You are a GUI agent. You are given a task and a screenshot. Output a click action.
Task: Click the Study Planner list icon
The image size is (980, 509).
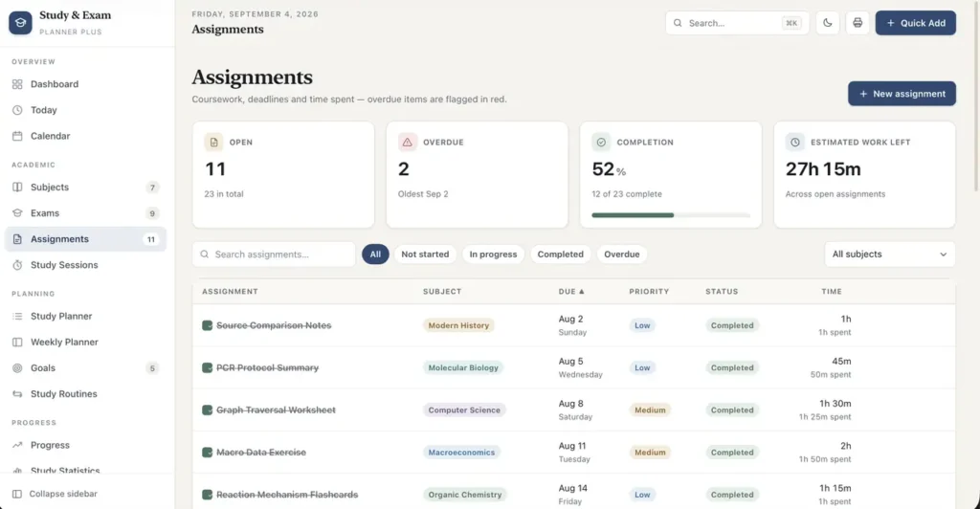pyautogui.click(x=17, y=316)
